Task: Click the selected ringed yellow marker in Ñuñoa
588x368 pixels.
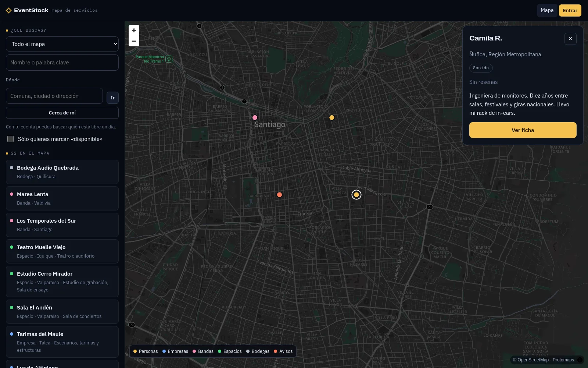Action: 356,195
